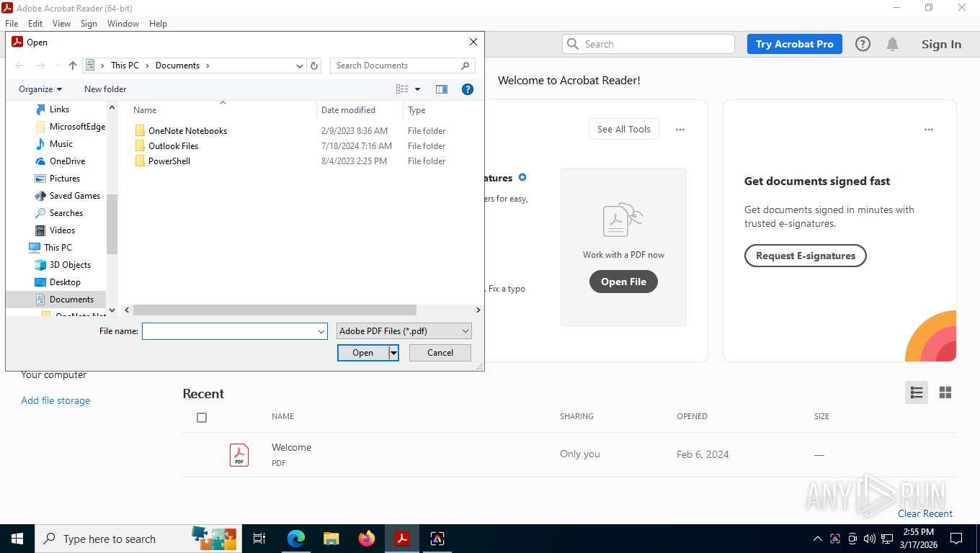Click the Acrobat icon in the taskbar
980x553 pixels.
pyautogui.click(x=401, y=539)
